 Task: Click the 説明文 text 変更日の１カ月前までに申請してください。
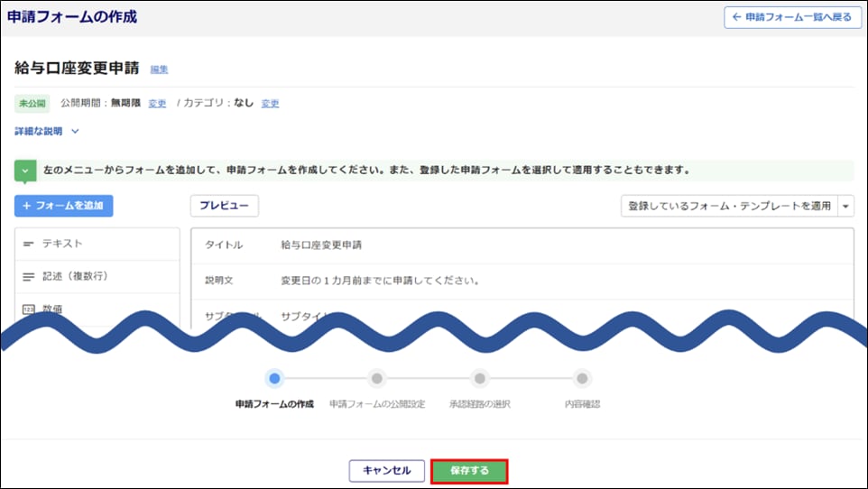[x=380, y=281]
